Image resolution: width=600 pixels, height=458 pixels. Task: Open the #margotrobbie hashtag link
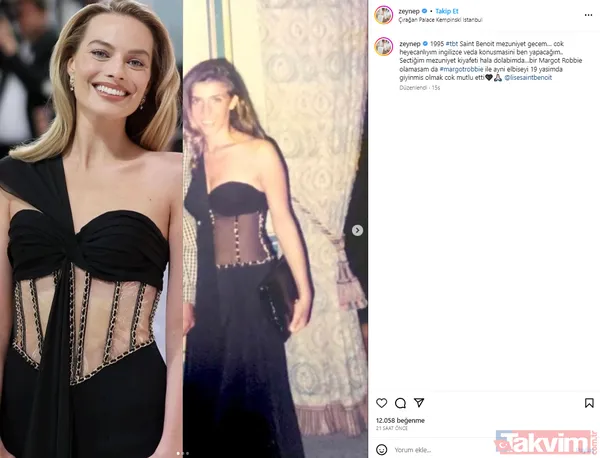tap(461, 69)
